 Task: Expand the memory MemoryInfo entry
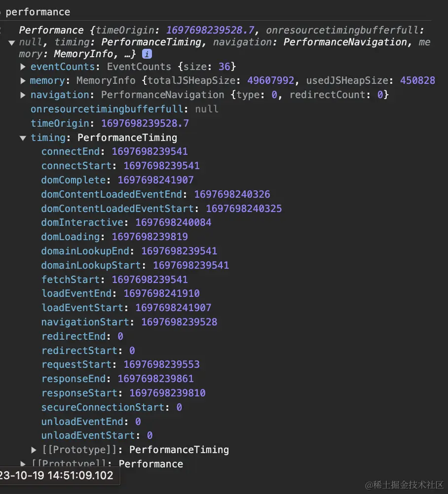point(23,81)
